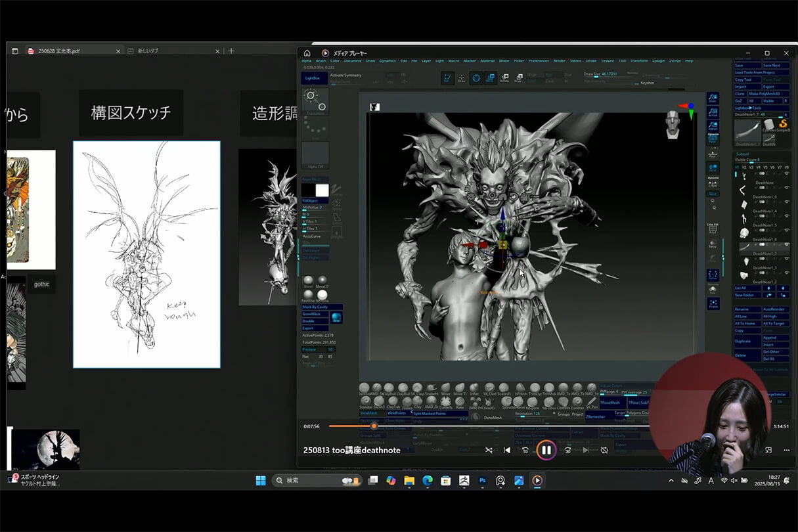Close the 250628 PDF tab
Viewport: 798px width, 532px height.
click(x=118, y=51)
